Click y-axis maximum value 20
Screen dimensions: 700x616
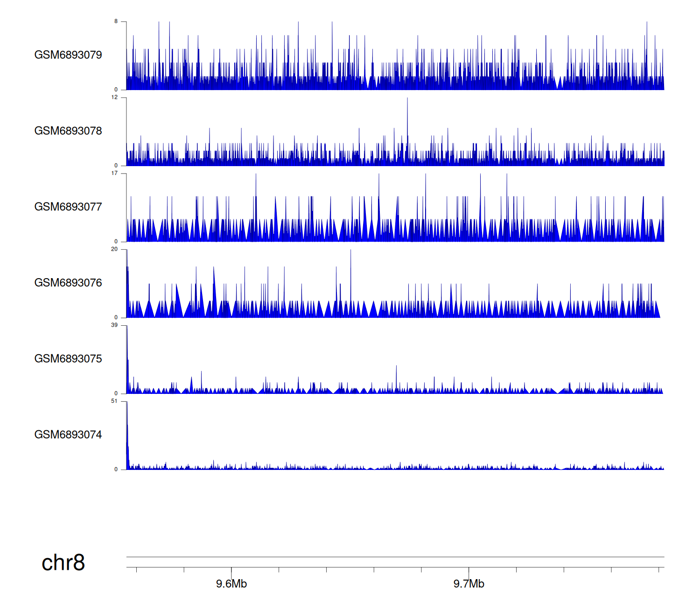coord(115,249)
